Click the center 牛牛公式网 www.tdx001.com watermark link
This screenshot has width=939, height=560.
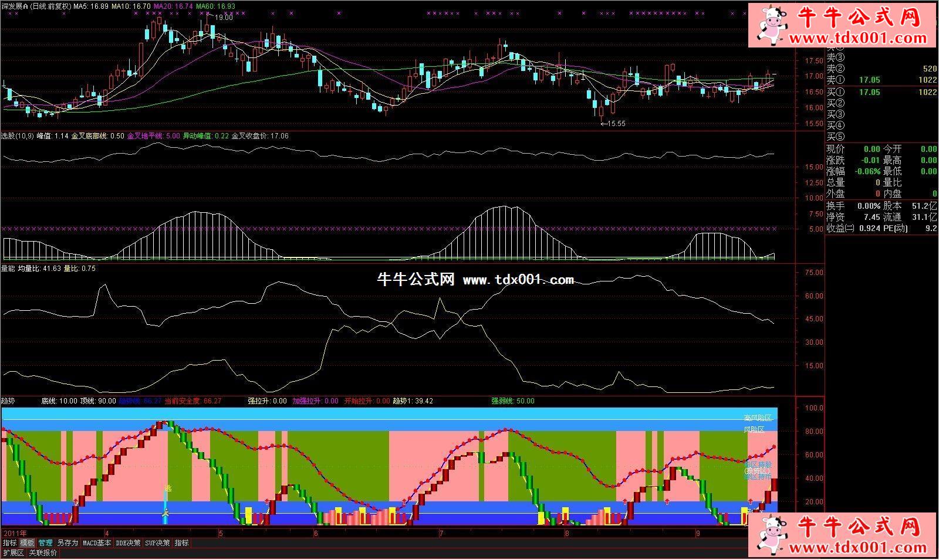click(475, 280)
